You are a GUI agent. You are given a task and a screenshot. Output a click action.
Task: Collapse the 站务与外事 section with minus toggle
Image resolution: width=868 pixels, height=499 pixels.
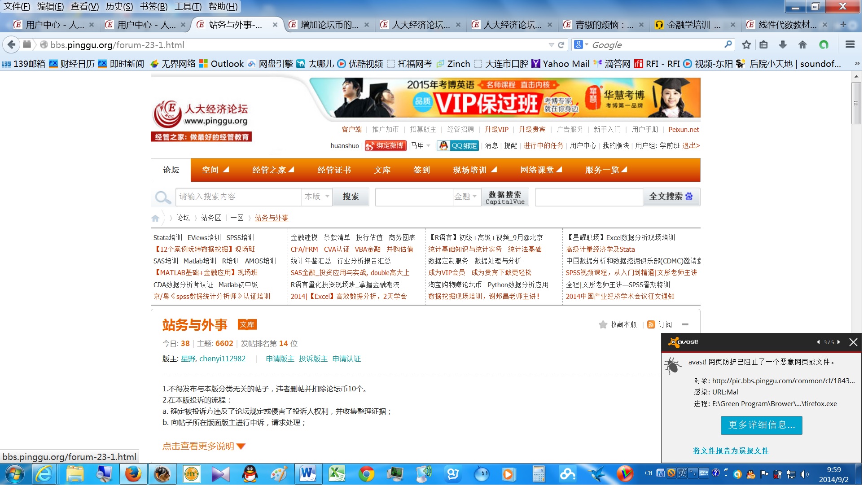(685, 324)
